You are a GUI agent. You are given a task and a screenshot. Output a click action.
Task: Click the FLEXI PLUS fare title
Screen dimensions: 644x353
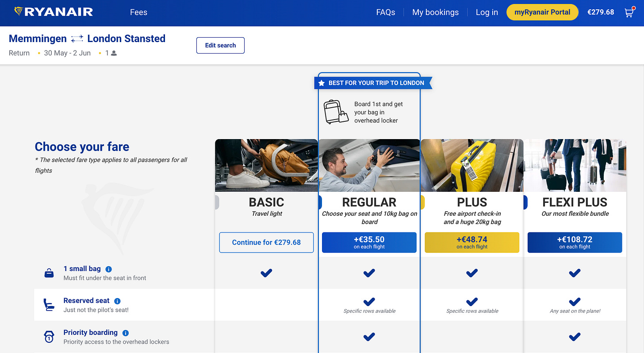click(575, 202)
